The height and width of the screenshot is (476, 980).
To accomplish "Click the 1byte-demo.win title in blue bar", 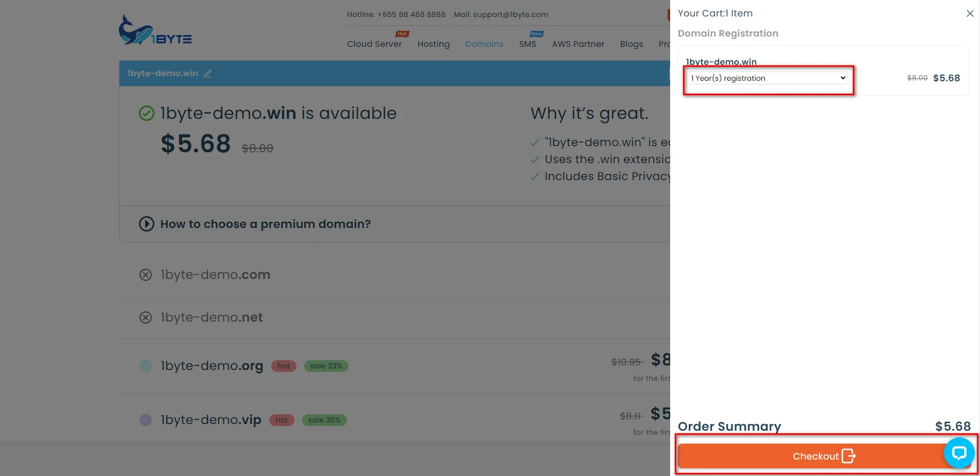I will [163, 74].
